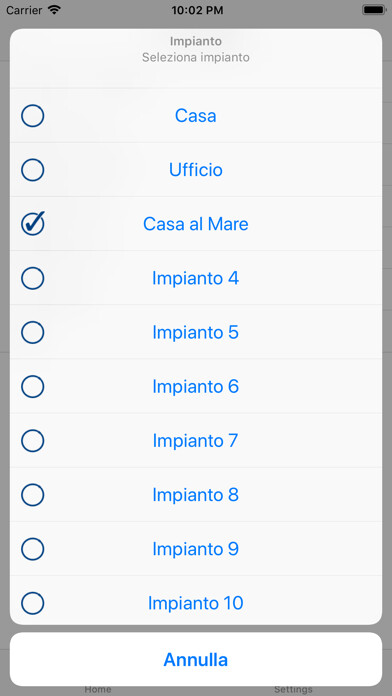Tap the Impianto 7 circle icon
This screenshot has width=392, height=696.
click(x=32, y=441)
